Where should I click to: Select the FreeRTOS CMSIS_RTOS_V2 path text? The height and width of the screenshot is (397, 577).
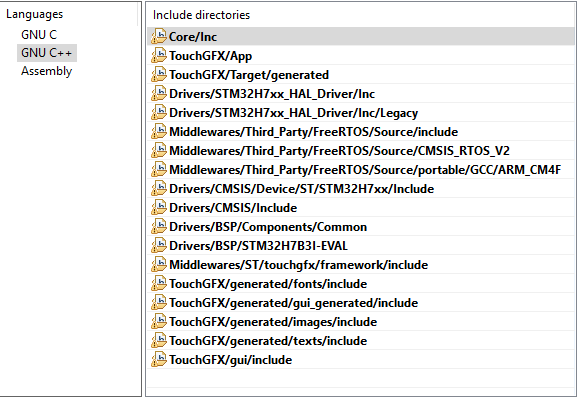coord(339,151)
